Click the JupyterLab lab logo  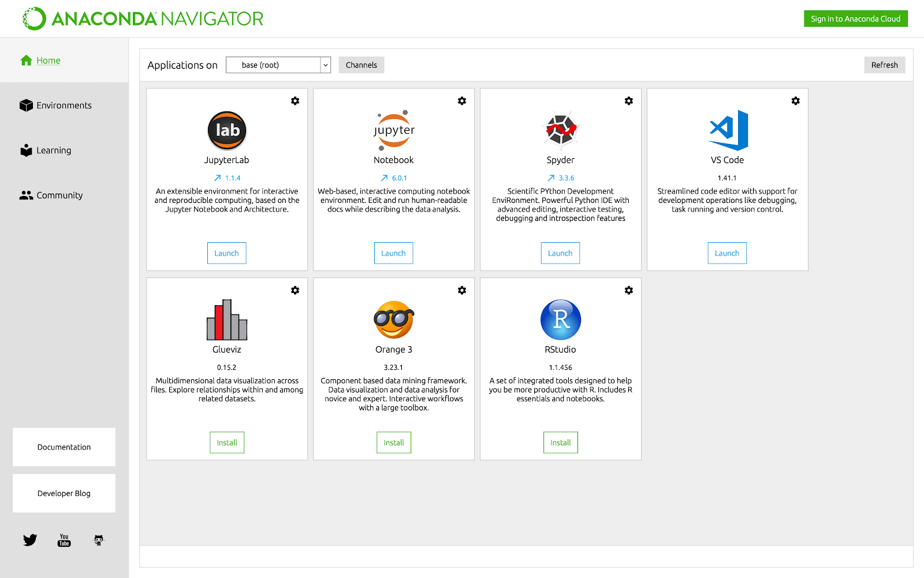point(227,130)
